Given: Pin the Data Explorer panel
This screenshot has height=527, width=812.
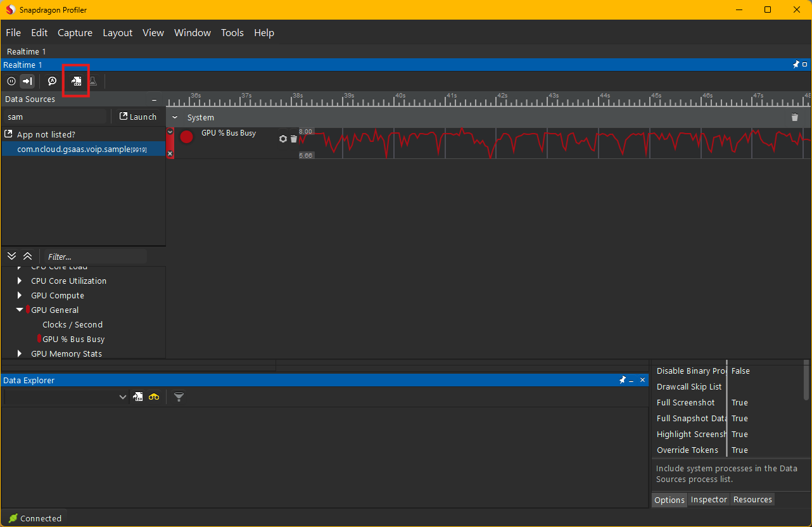Looking at the screenshot, I should 622,380.
